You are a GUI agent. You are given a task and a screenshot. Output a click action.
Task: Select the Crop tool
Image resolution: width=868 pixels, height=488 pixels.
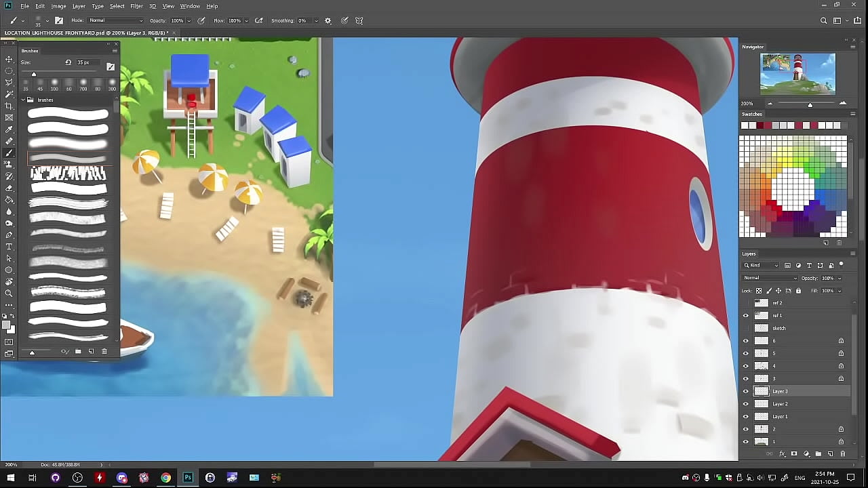coord(9,106)
